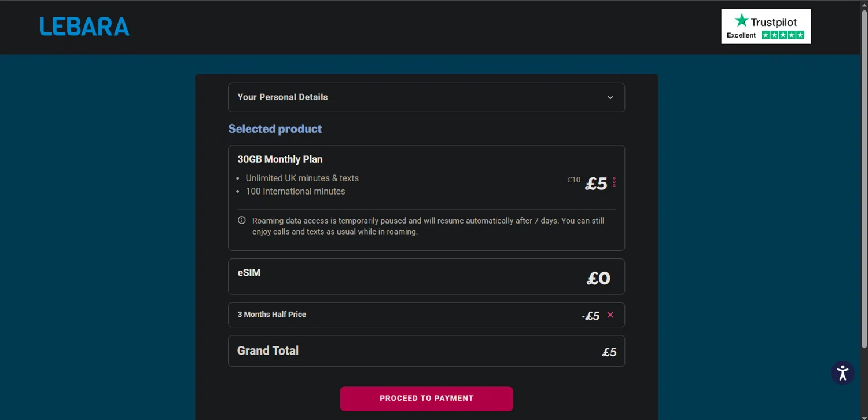Screen dimensions: 868x420
Task: Open the three-dot menu beside plan price
Action: click(614, 182)
